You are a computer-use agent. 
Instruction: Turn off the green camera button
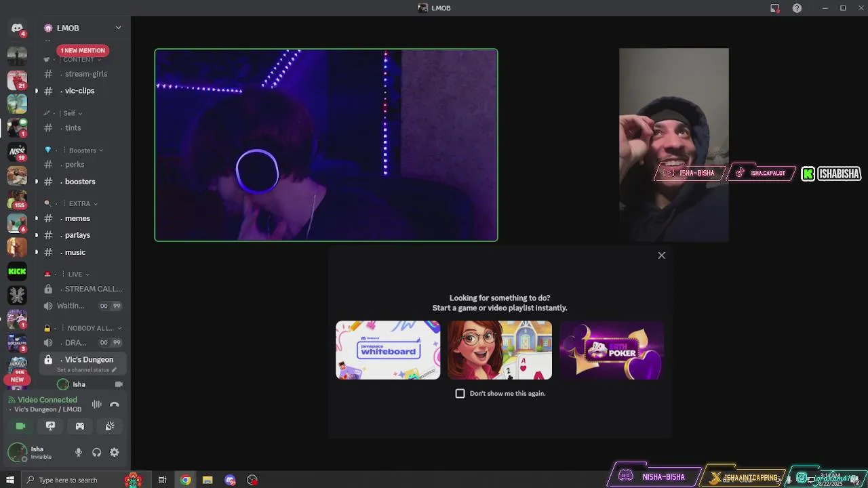[20, 426]
